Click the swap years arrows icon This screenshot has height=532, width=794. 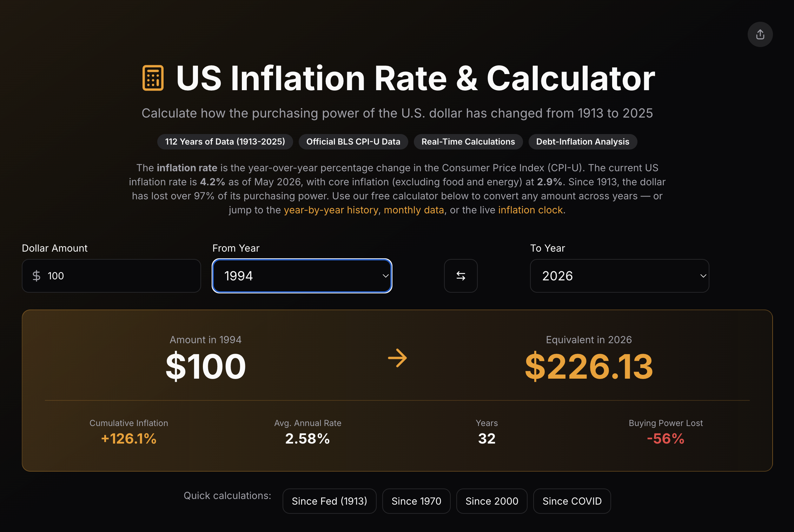pos(461,276)
